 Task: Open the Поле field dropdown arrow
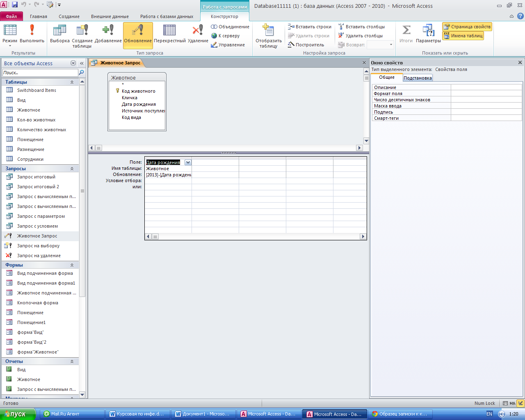click(188, 162)
